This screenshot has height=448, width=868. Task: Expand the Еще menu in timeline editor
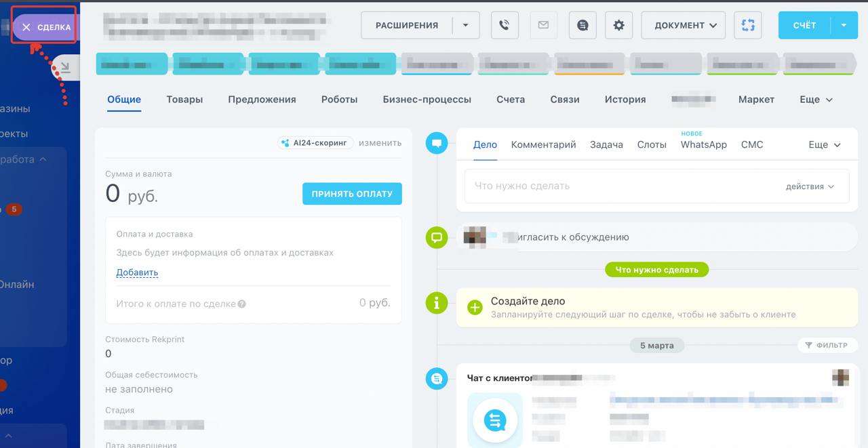tap(825, 144)
